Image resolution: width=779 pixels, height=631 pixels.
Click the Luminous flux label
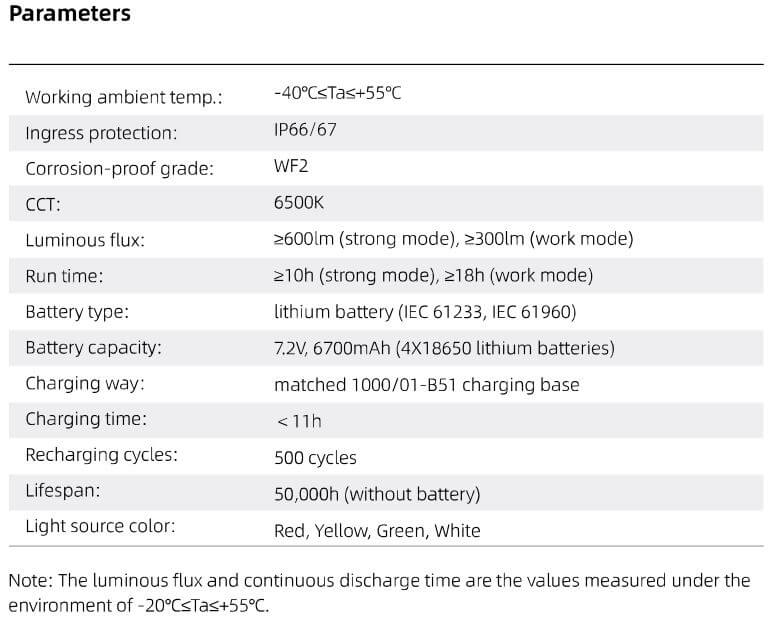pos(84,241)
